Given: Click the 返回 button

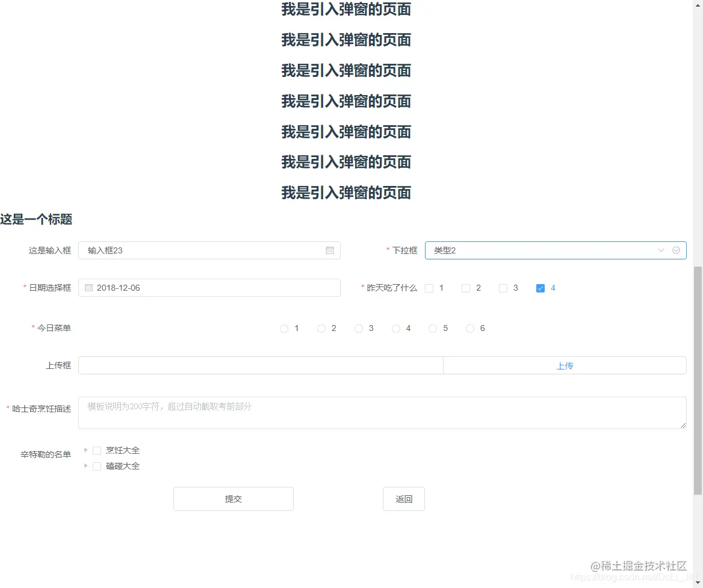Looking at the screenshot, I should pos(403,498).
